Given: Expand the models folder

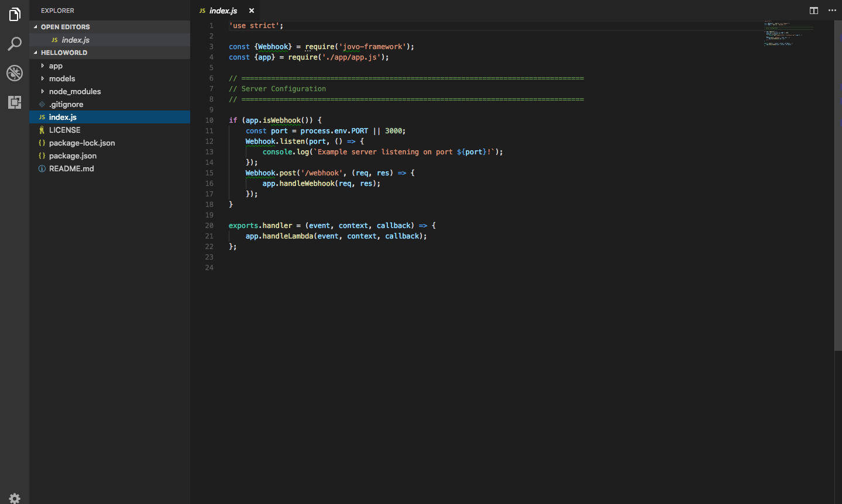Looking at the screenshot, I should (x=109, y=78).
